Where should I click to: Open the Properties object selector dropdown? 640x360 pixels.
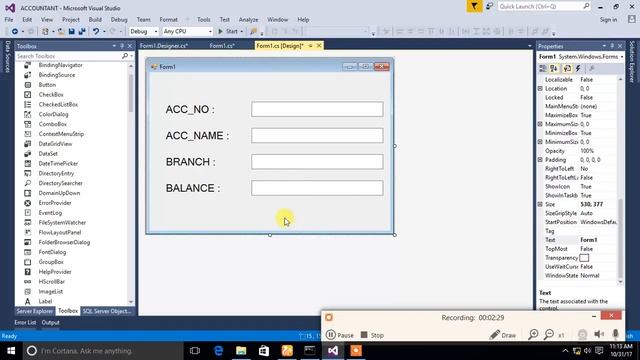coord(622,57)
